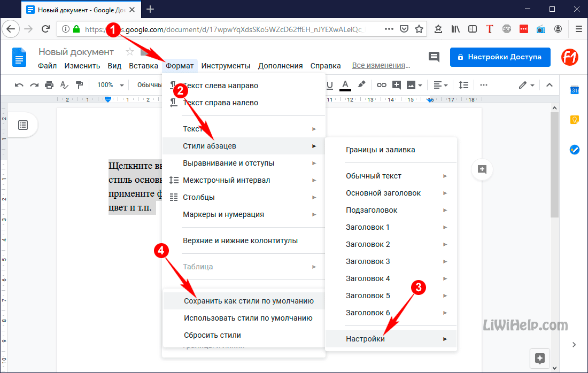Open the zoom 100% dropdown
The height and width of the screenshot is (373, 588).
[110, 85]
